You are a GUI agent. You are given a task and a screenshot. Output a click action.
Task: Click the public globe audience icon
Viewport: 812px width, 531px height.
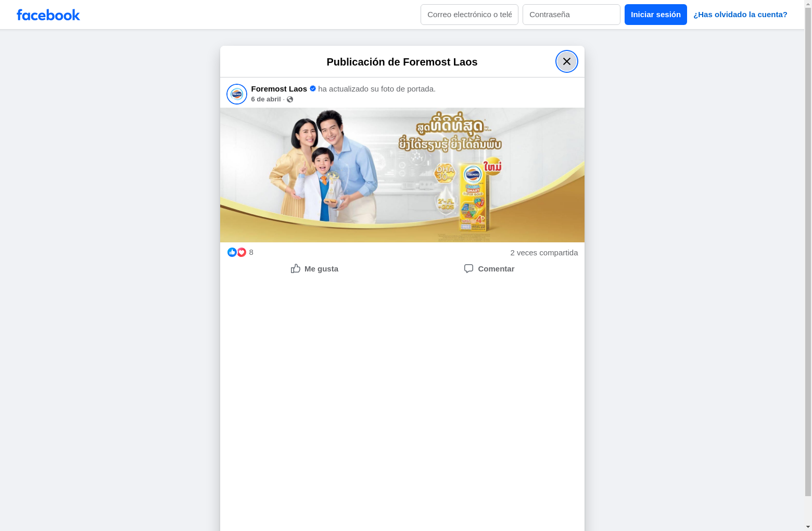click(290, 99)
